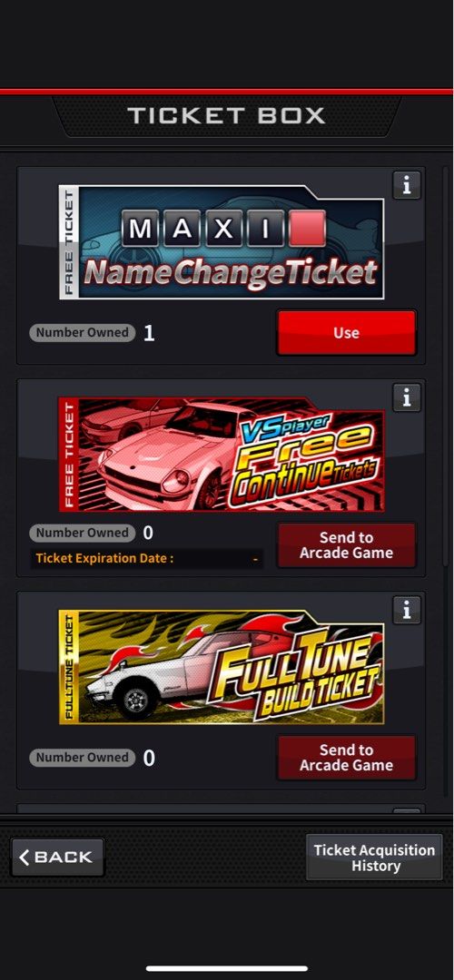Viewport: 454px width, 980px height.
Task: Open info icon for Name Change Ticket
Action: pos(407,186)
